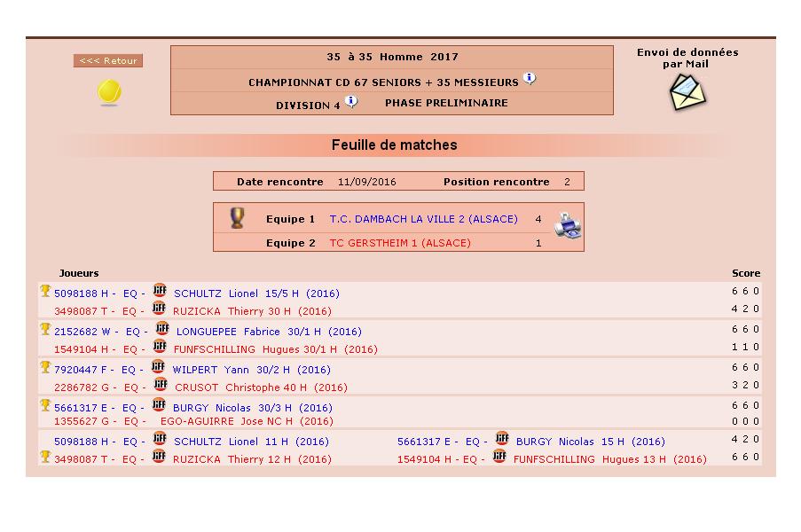Click the JIFF badge beside RUZICKA Thierry 30 H
This screenshot has height=532, width=801.
coord(159,308)
